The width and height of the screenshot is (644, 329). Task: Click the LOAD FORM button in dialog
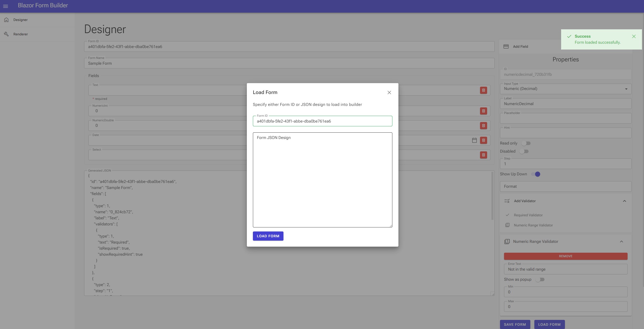point(268,236)
